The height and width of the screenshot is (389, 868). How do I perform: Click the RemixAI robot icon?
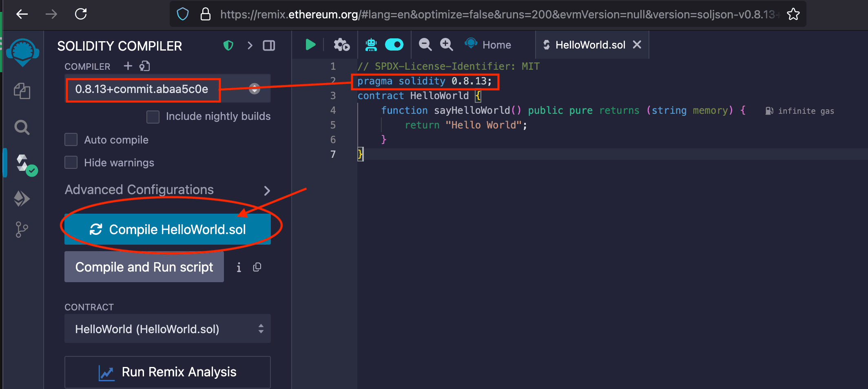(371, 44)
